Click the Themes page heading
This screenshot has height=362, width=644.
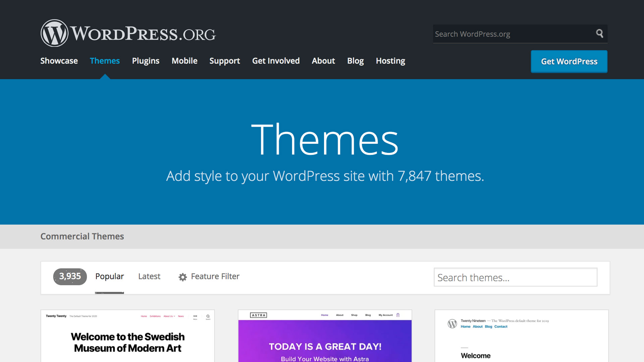[x=325, y=139]
